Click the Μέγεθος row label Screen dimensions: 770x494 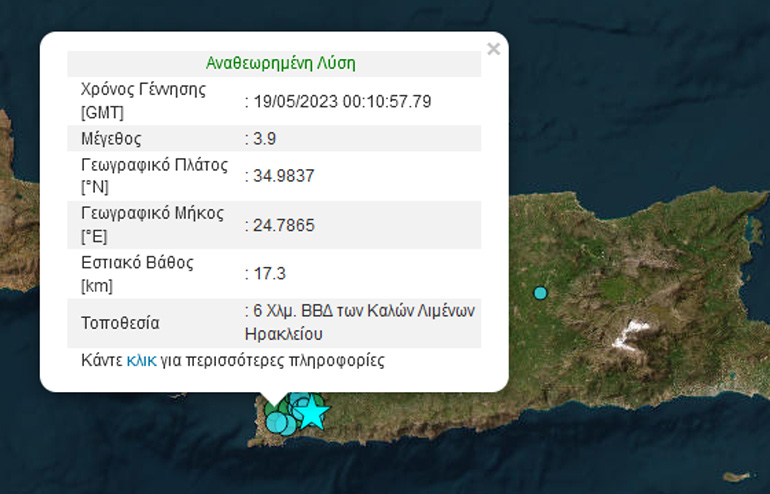[x=111, y=138]
